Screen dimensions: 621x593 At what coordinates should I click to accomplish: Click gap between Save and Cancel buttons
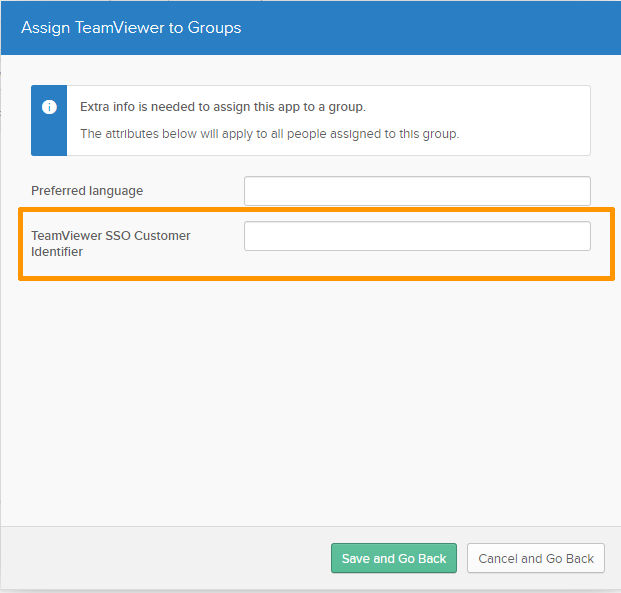(462, 558)
